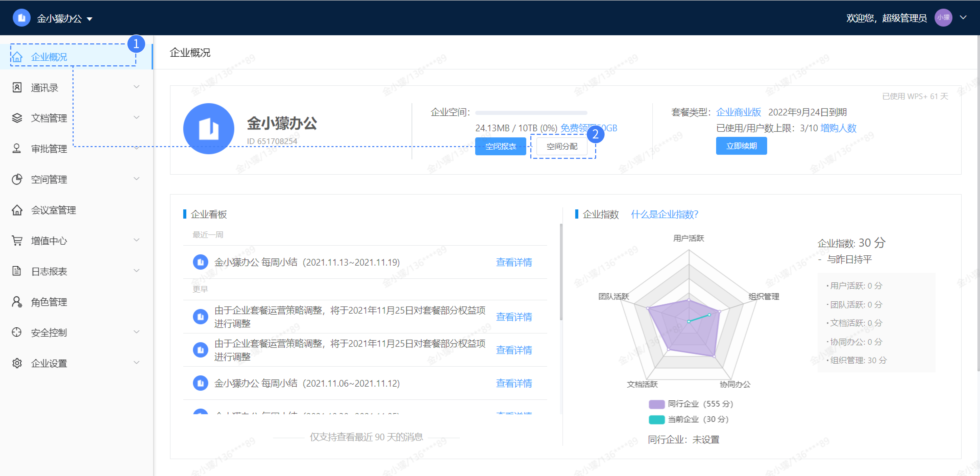Click the 空间报表 button
The height and width of the screenshot is (476, 980).
[x=500, y=146]
